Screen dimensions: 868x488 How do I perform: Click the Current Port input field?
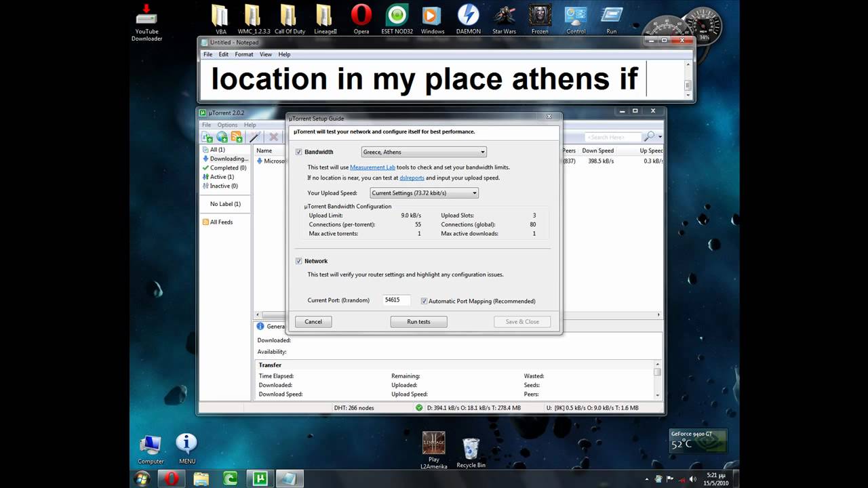point(397,300)
